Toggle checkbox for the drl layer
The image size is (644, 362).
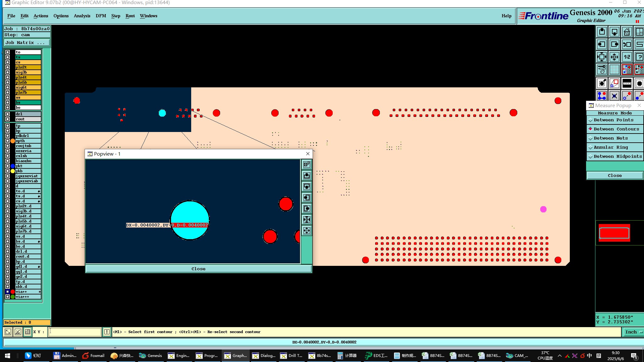point(8,114)
